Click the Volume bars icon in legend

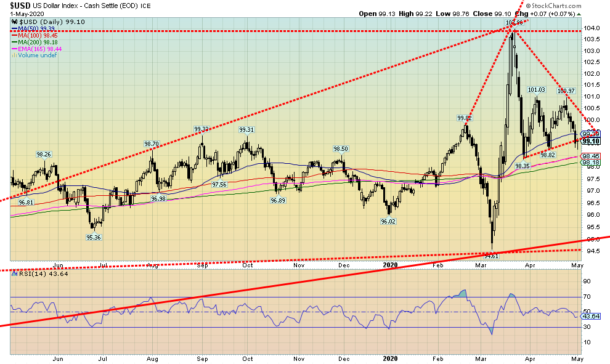tap(14, 55)
